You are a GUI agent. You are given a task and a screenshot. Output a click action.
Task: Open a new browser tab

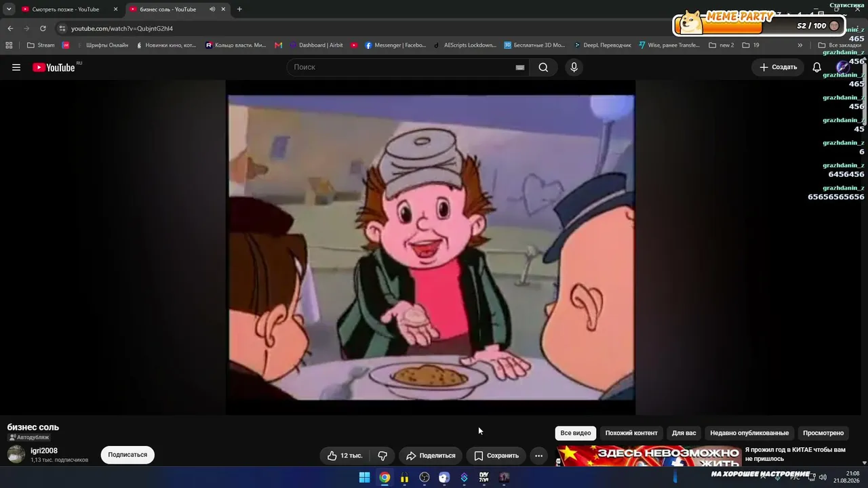tap(239, 9)
